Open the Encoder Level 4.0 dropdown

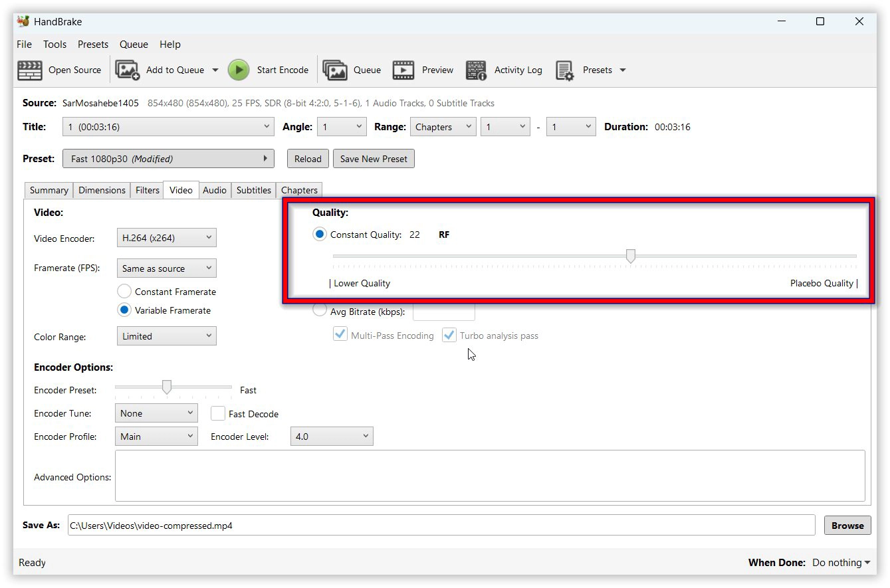pos(332,437)
